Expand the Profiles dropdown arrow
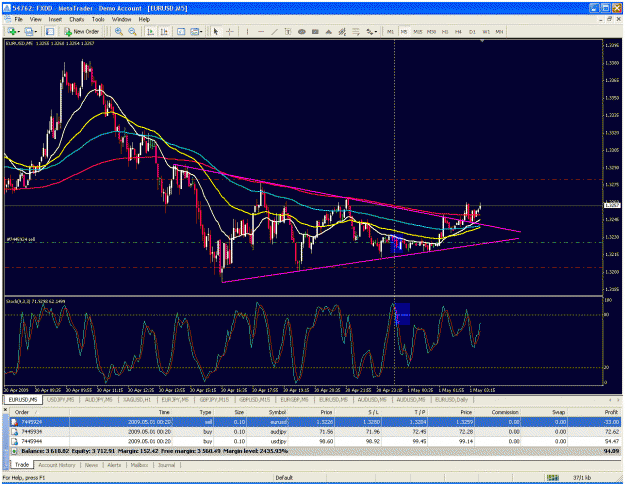Screen dimensions: 625x484 36,31
